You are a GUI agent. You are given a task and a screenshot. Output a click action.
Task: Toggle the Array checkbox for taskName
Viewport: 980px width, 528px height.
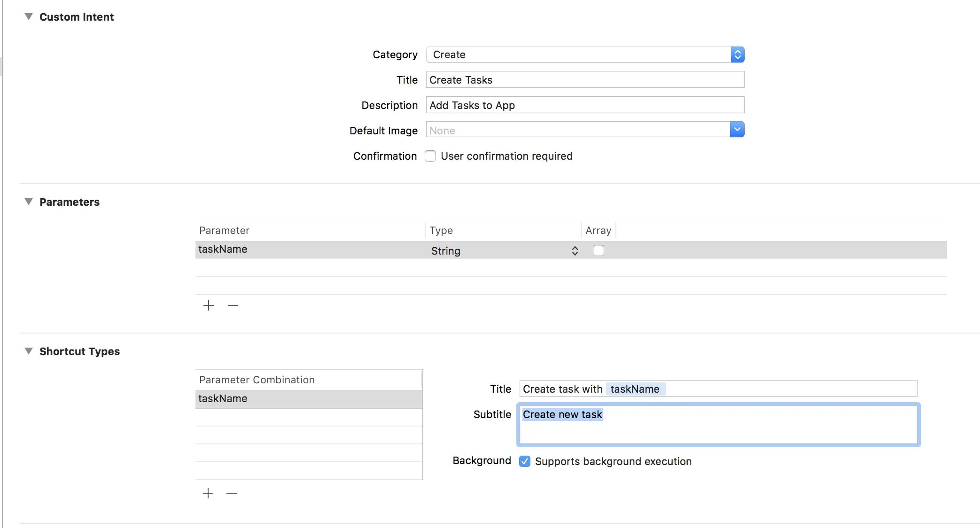pyautogui.click(x=598, y=250)
